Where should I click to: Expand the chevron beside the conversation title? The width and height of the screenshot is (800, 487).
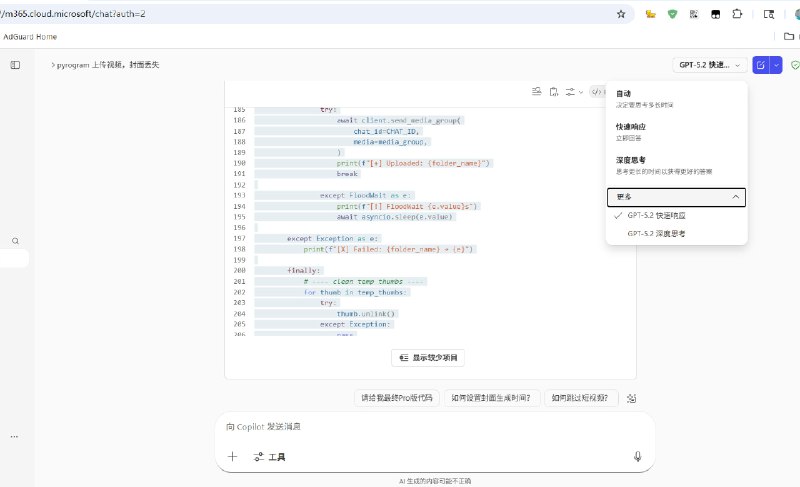53,65
